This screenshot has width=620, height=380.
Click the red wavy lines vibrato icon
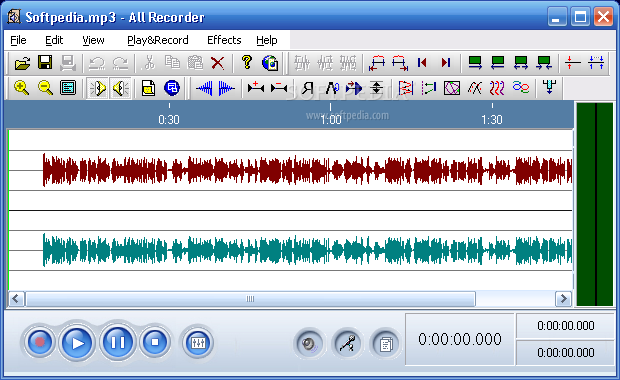[x=497, y=88]
